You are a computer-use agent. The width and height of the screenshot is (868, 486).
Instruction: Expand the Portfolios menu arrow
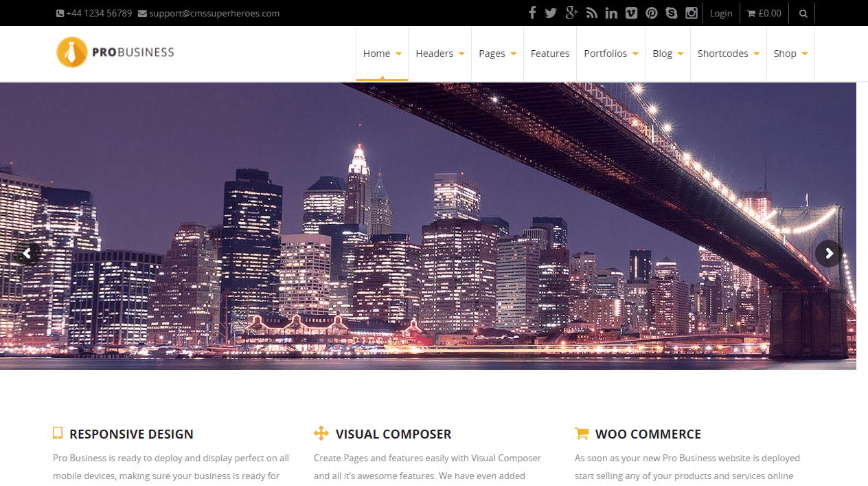click(x=635, y=54)
